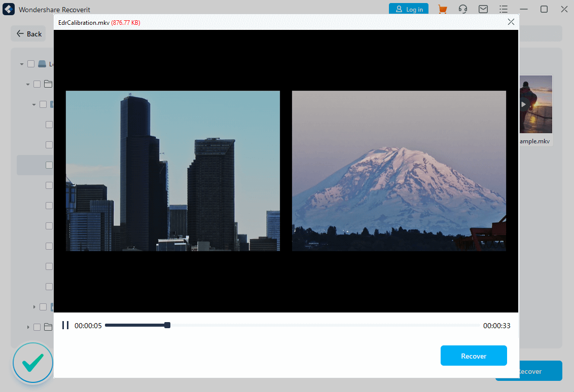
Task: Check the topmost drive checkbox in sidebar
Action: pyautogui.click(x=30, y=63)
